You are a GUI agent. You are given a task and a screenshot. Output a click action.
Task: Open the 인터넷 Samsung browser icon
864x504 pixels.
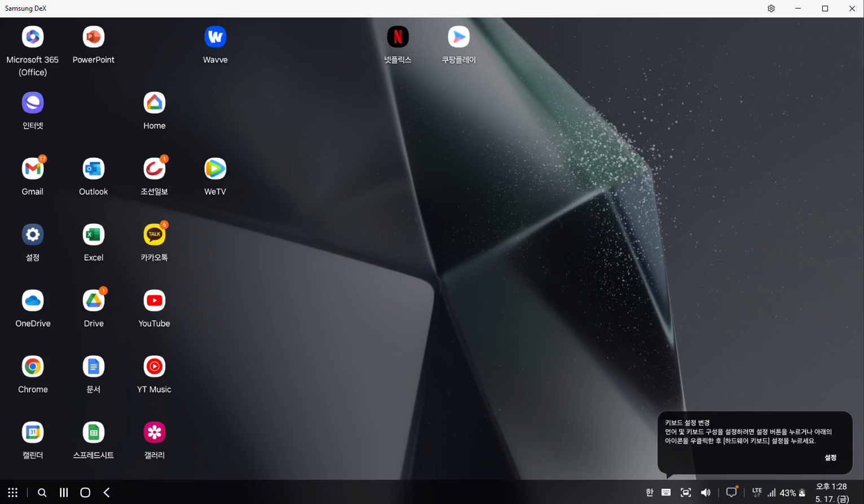[33, 103]
